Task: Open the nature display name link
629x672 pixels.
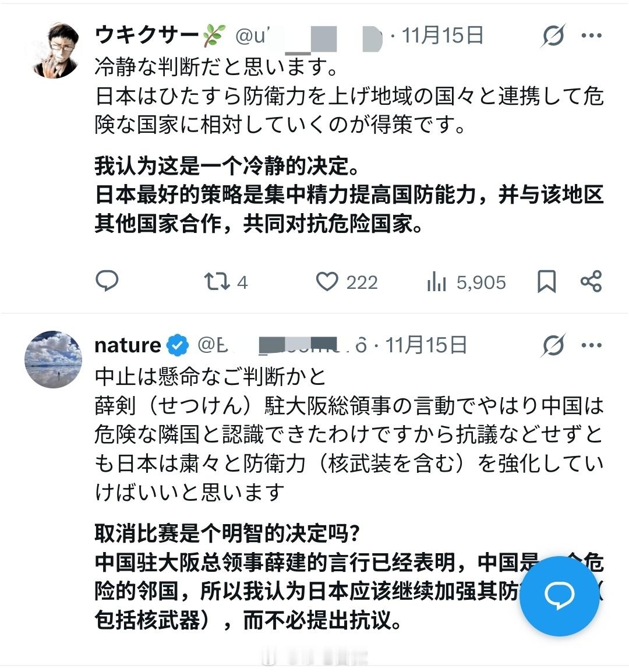Action: pos(128,345)
